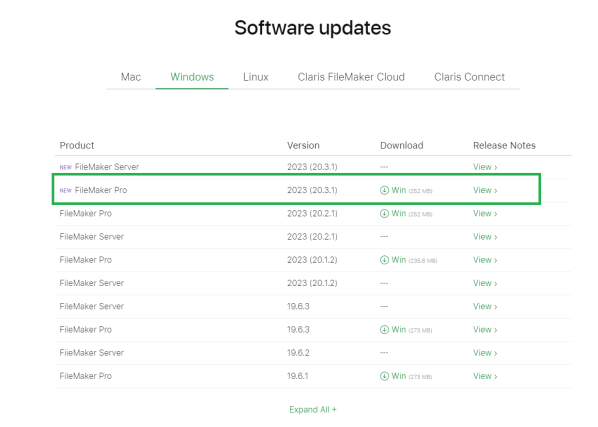View release notes for FileMaker Pro 19.6.1

point(485,376)
